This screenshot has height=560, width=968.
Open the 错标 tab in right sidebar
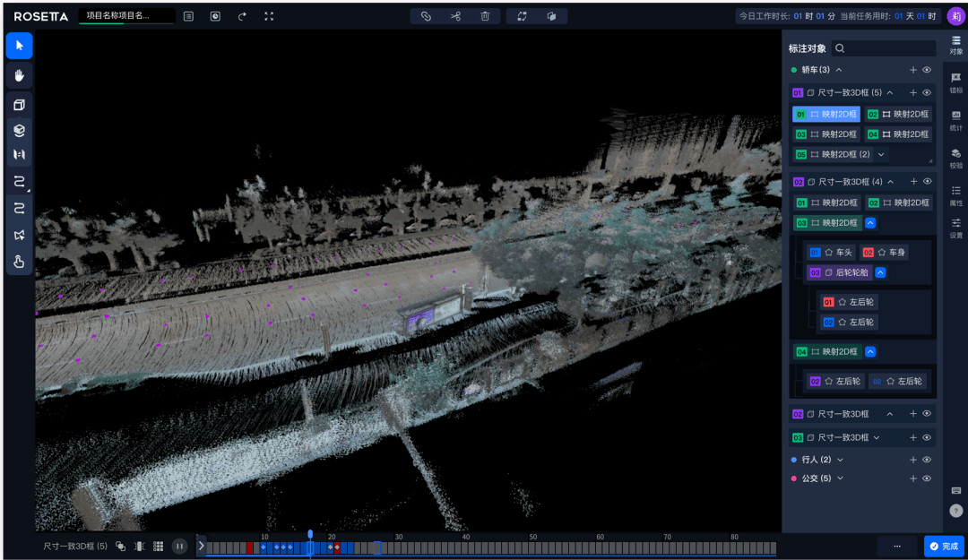click(956, 82)
